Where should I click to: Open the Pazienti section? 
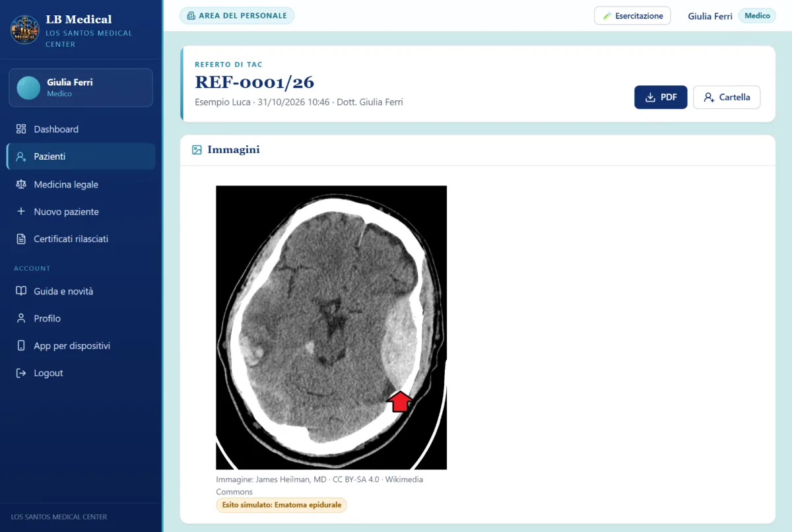[81, 156]
